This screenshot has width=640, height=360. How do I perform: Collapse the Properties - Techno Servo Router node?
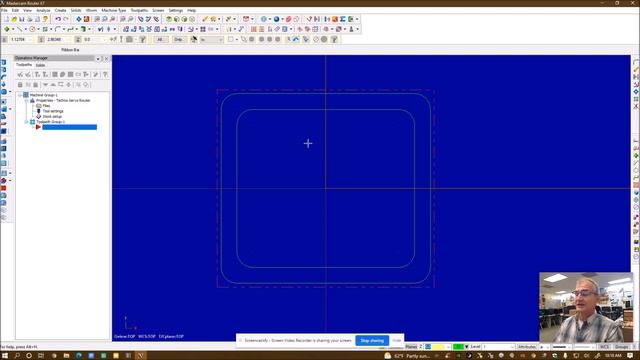point(27,100)
